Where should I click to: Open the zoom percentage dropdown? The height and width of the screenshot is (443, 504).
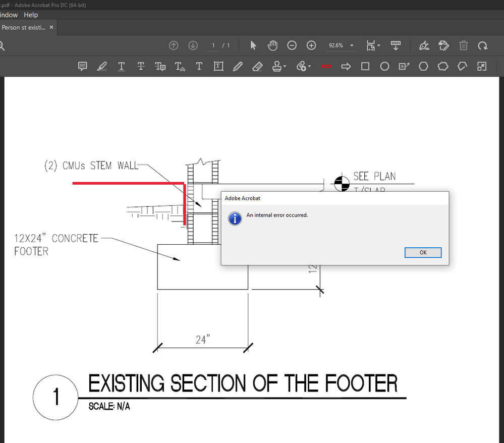point(352,45)
